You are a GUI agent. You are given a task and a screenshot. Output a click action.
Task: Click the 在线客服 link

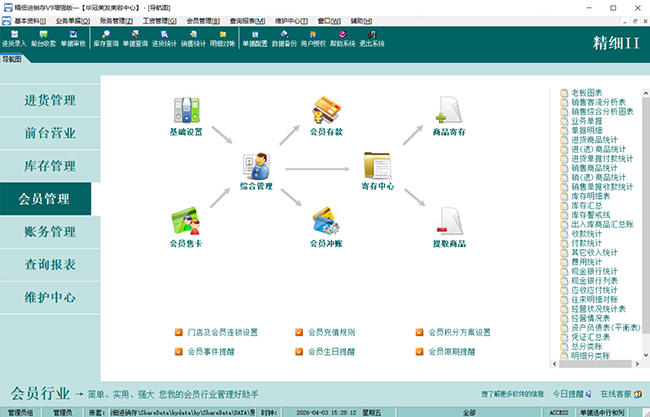tap(620, 393)
